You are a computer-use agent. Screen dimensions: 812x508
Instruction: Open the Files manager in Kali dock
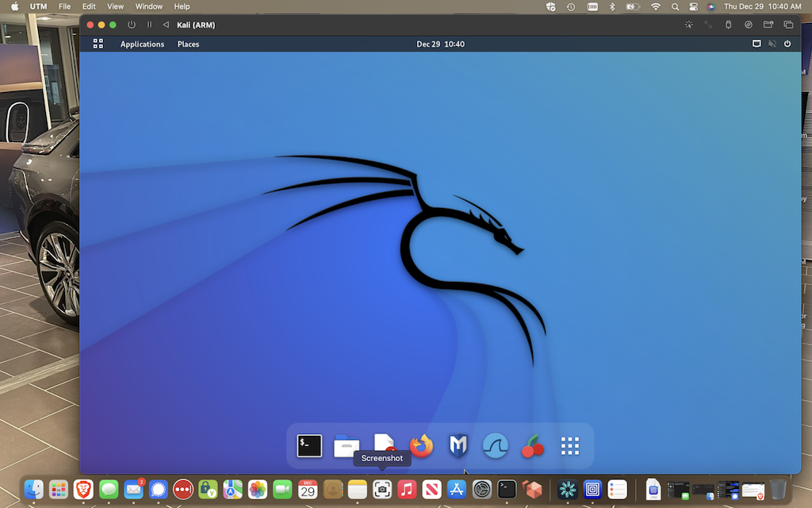(x=347, y=447)
